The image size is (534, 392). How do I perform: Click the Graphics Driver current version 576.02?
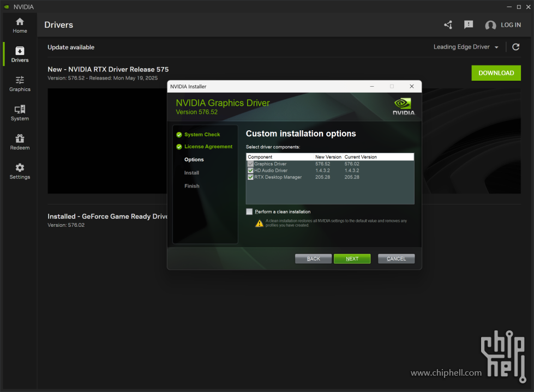[352, 164]
